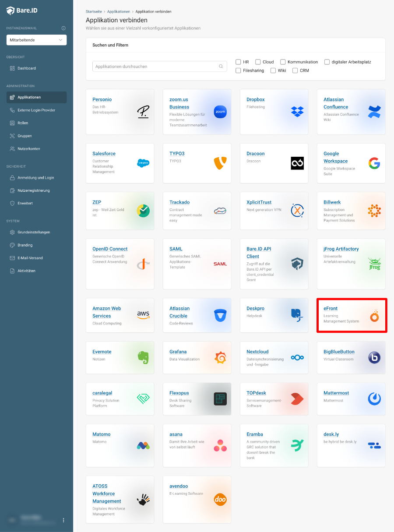
Task: Toggle the Filesharing filter checkbox
Action: coord(238,70)
